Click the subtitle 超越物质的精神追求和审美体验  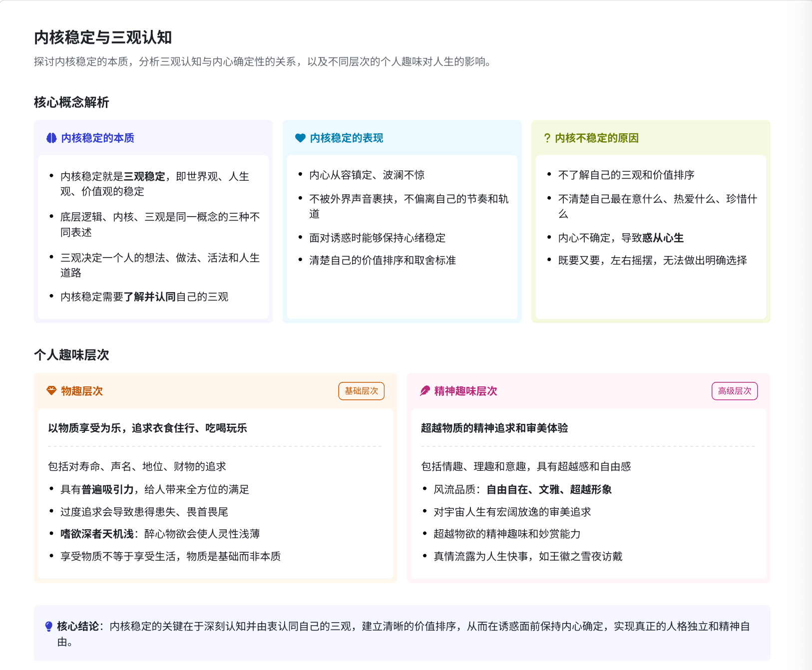click(494, 428)
